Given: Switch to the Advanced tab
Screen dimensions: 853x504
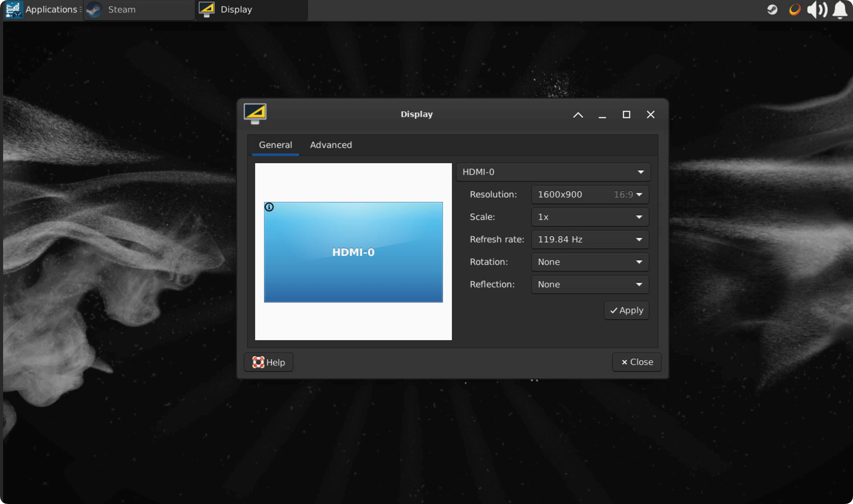Looking at the screenshot, I should pos(330,145).
